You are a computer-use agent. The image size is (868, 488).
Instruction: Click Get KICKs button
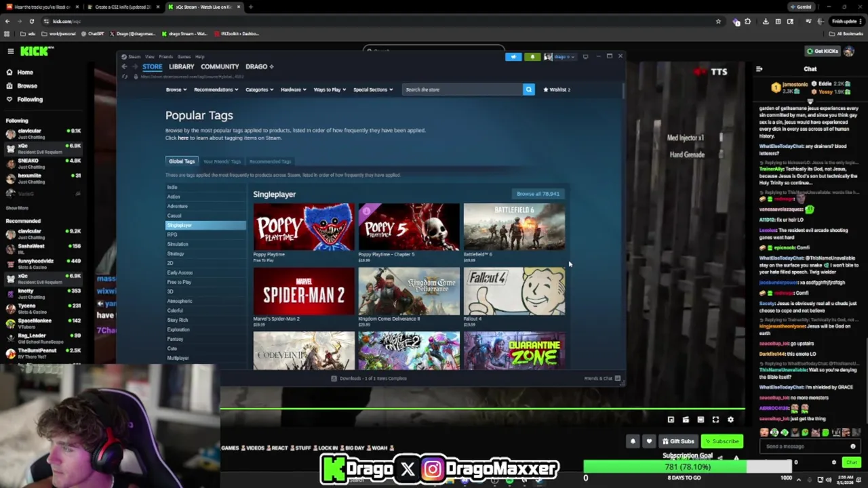coord(823,51)
